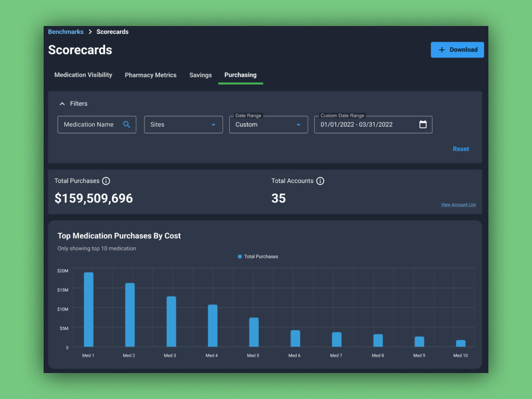Open the Date Range Custom dropdown

(x=269, y=125)
